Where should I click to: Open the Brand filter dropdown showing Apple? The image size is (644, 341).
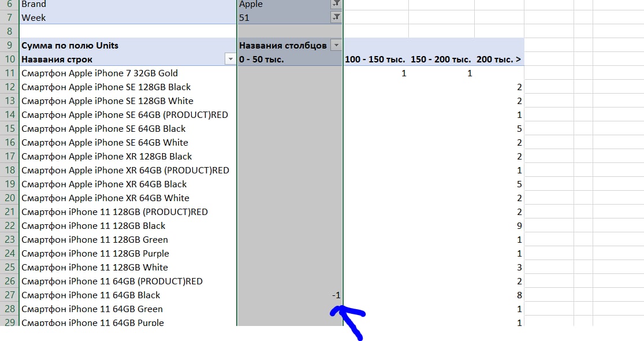tap(336, 3)
